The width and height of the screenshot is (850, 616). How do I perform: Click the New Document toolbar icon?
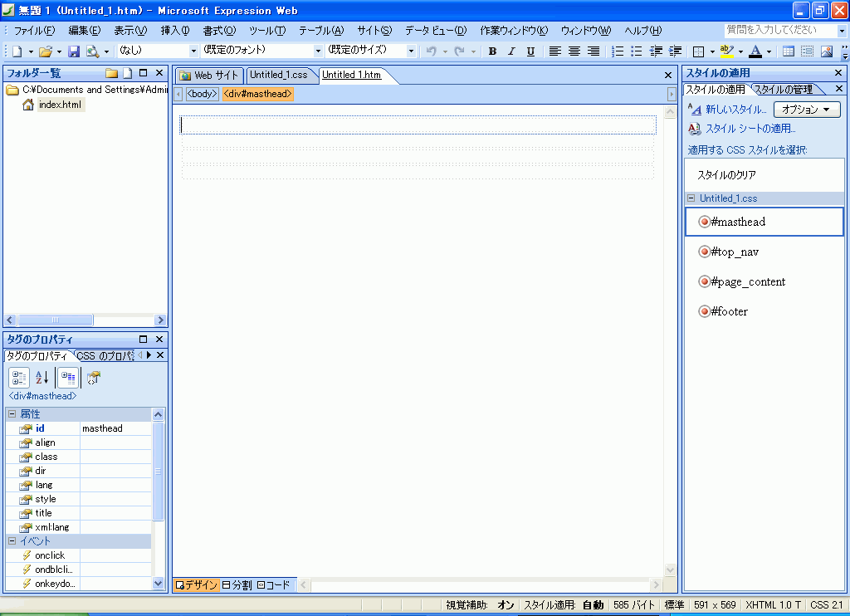point(17,51)
